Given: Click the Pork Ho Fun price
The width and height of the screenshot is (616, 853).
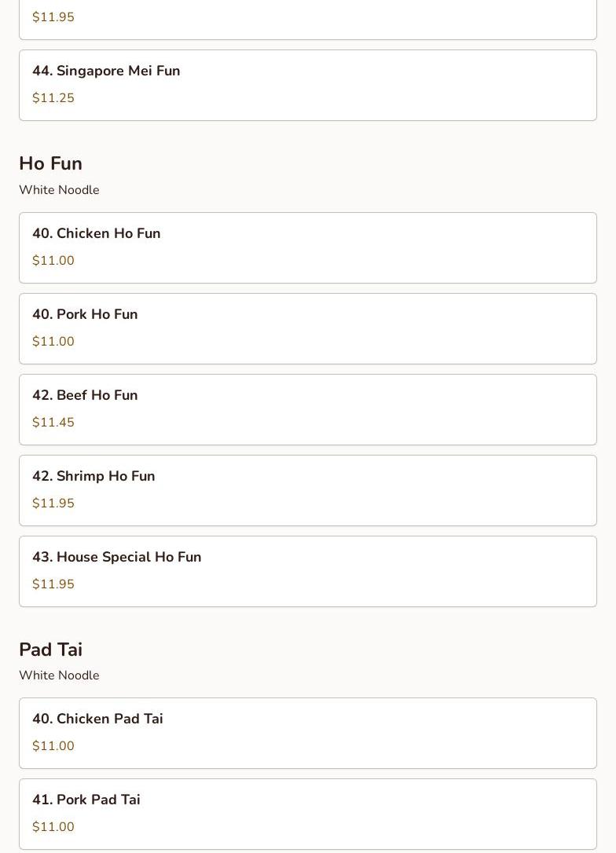Looking at the screenshot, I should coord(53,342).
